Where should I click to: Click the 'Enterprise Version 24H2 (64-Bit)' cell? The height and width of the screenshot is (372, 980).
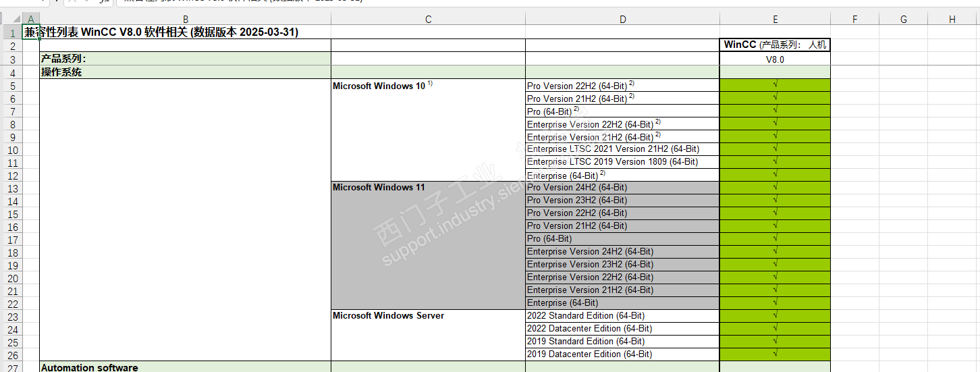coord(622,252)
